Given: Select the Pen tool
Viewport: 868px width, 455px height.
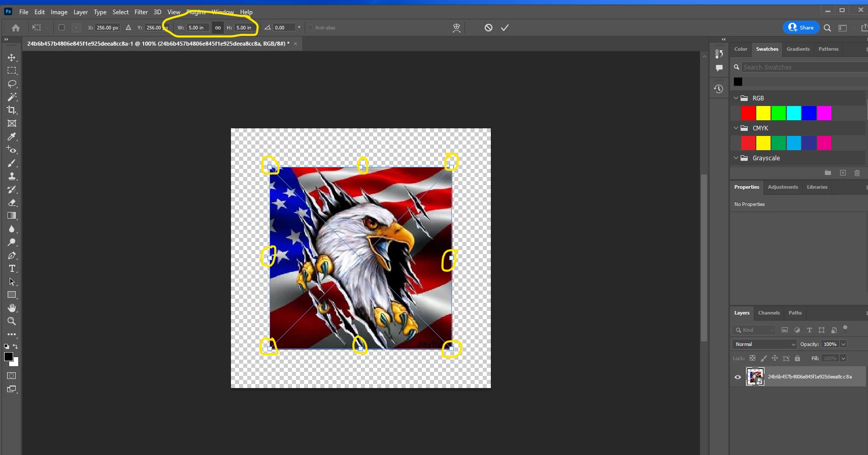Looking at the screenshot, I should [x=12, y=255].
